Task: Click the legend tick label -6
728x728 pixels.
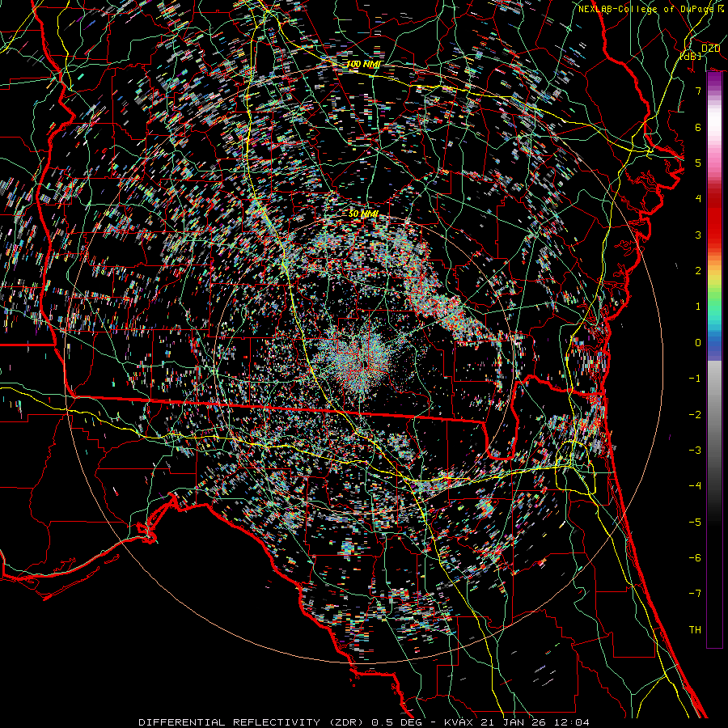Action: 695,558
